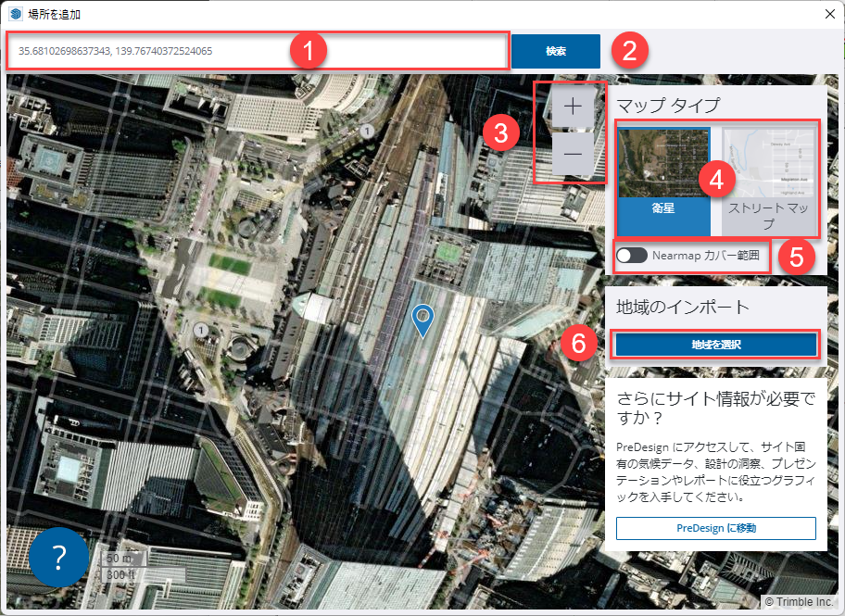This screenshot has width=845, height=616.
Task: Click the 衛星 label under map type
Action: click(x=664, y=208)
